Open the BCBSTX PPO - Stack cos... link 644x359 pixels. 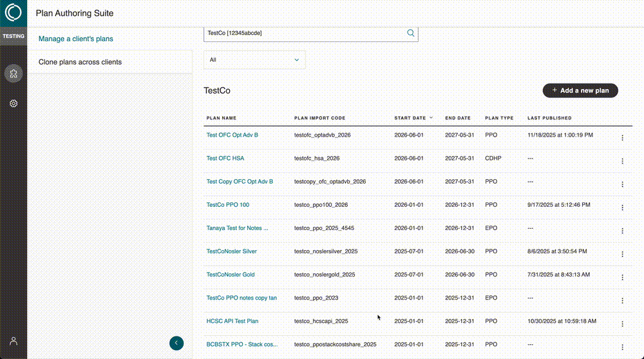242,344
